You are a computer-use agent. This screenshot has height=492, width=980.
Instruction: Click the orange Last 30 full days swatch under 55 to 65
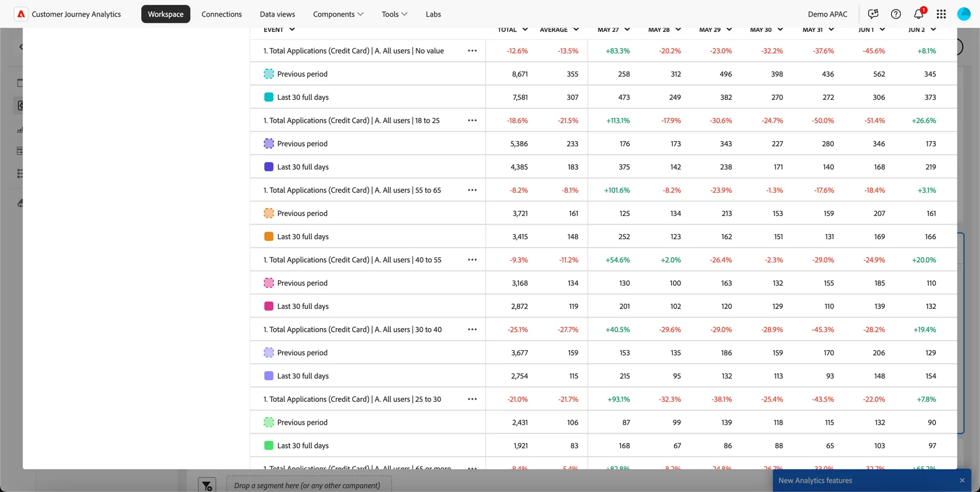point(269,236)
